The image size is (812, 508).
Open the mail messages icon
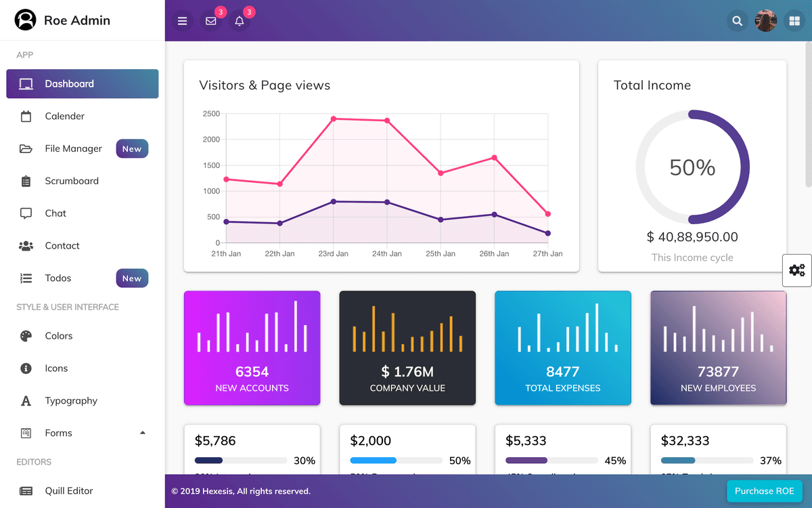click(x=211, y=21)
